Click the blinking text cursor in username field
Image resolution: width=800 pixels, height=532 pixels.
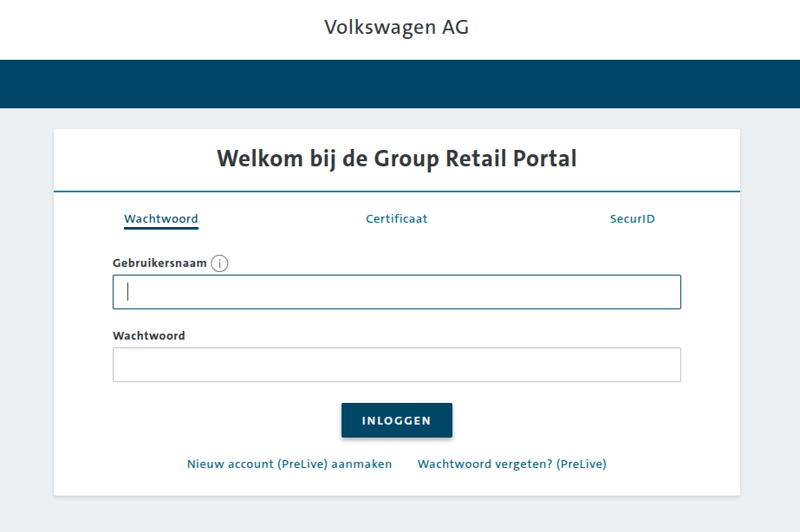point(128,292)
